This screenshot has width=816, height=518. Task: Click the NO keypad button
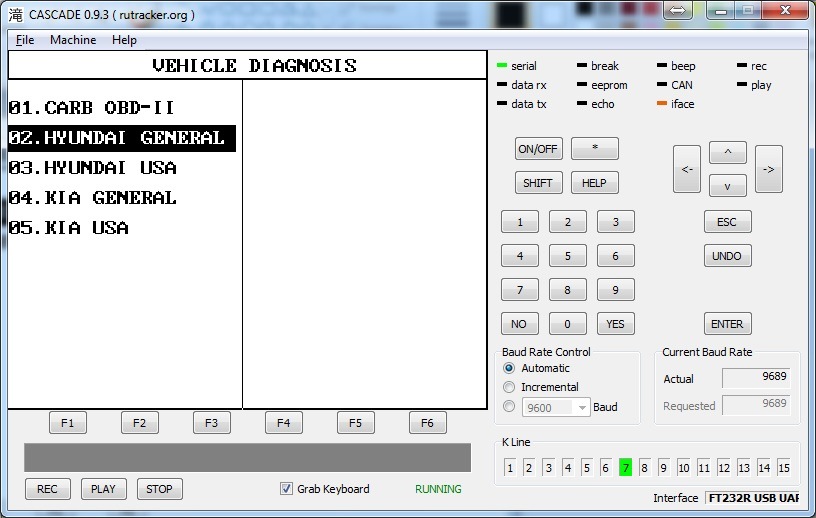point(520,324)
